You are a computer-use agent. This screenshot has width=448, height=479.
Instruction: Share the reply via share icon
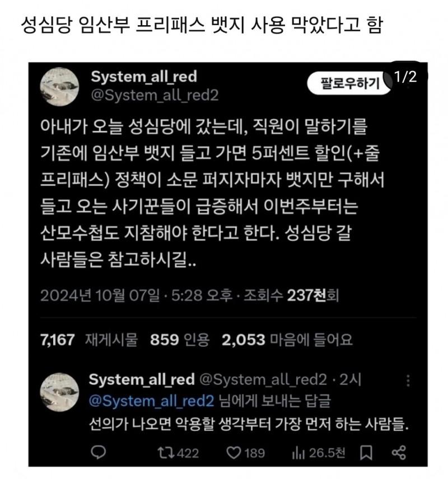pyautogui.click(x=399, y=453)
